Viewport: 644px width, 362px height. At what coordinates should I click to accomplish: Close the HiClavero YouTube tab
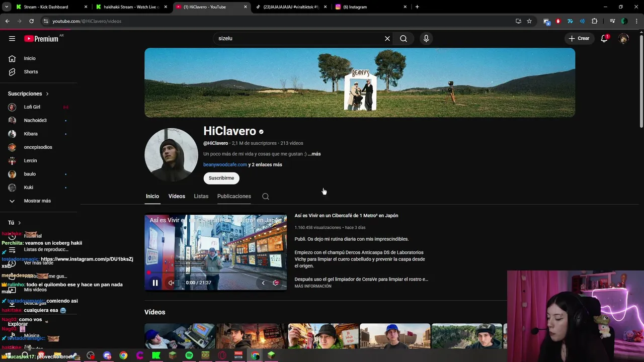coord(246,7)
